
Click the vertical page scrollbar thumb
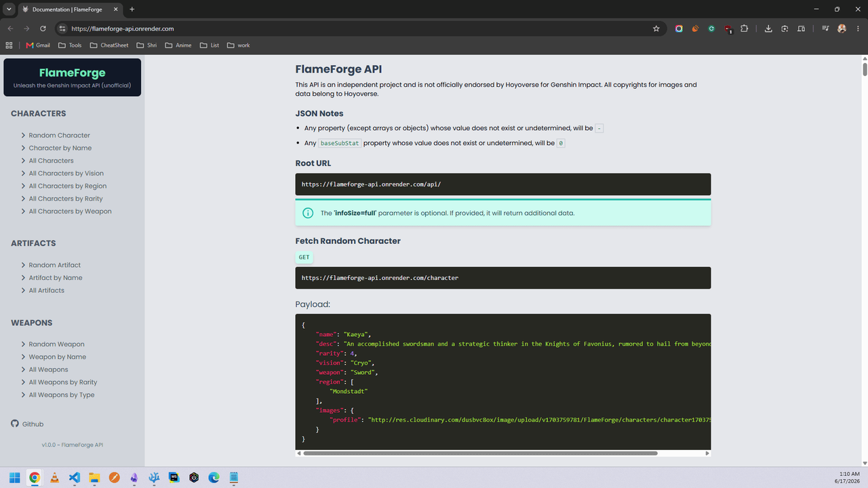[x=865, y=70]
